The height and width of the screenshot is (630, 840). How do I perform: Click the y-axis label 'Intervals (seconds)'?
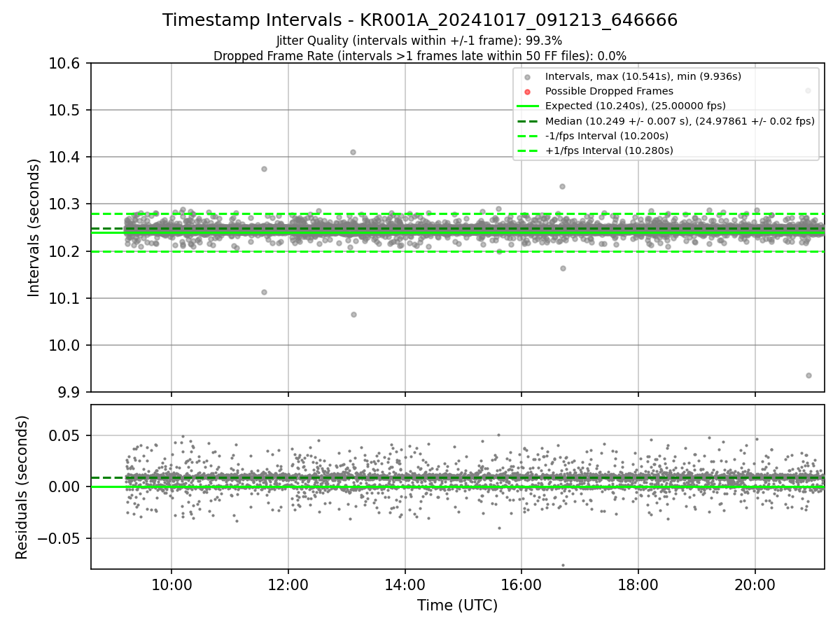[34, 227]
